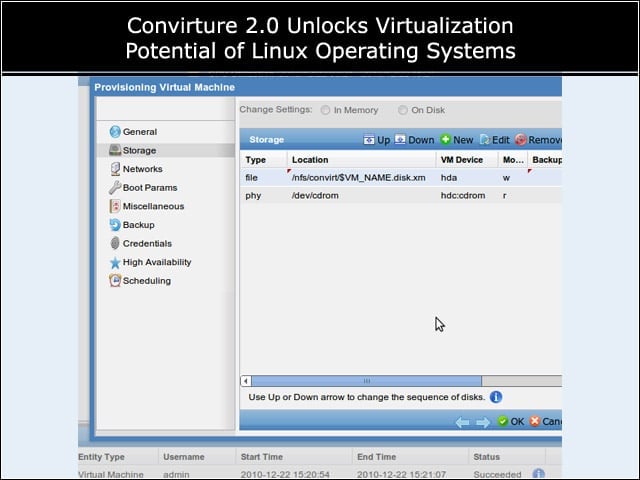This screenshot has width=640, height=480.
Task: Click the OK button label
Action: point(517,422)
